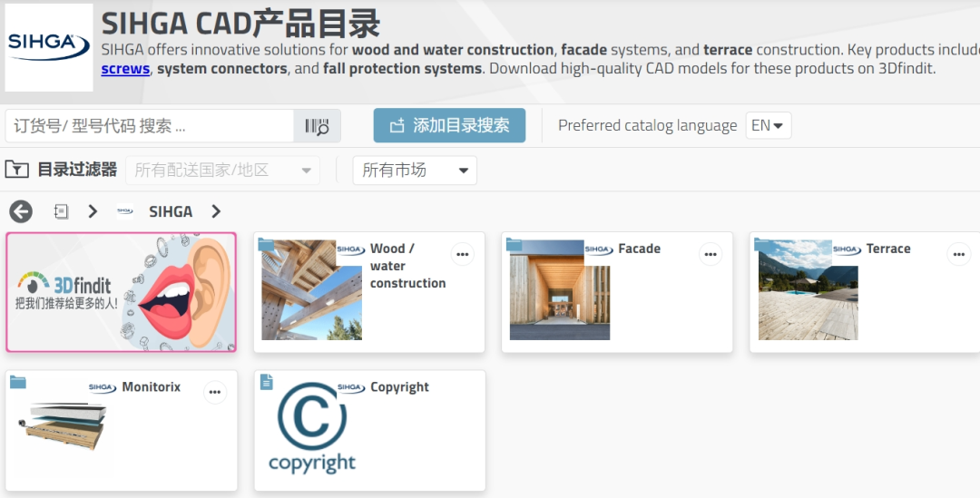Image resolution: width=980 pixels, height=498 pixels.
Task: Focus the 订货号/型号代码 search field
Action: pyautogui.click(x=150, y=126)
